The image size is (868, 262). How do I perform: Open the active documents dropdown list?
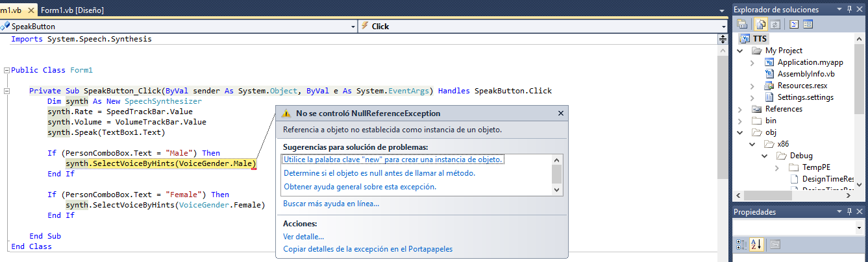tap(723, 11)
